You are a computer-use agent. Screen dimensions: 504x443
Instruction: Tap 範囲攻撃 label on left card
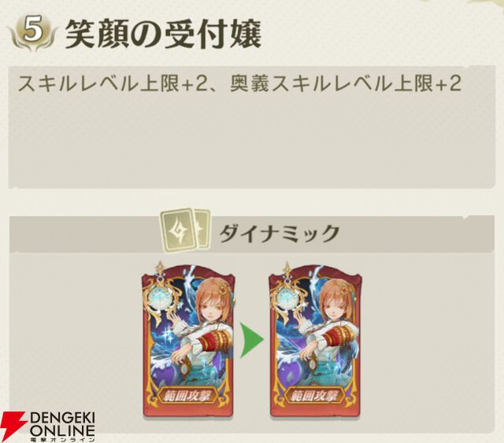(x=188, y=397)
